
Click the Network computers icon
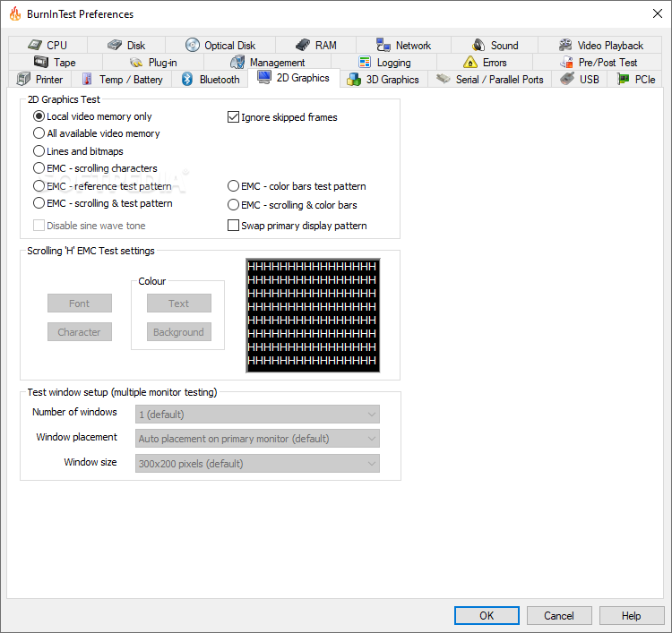383,45
